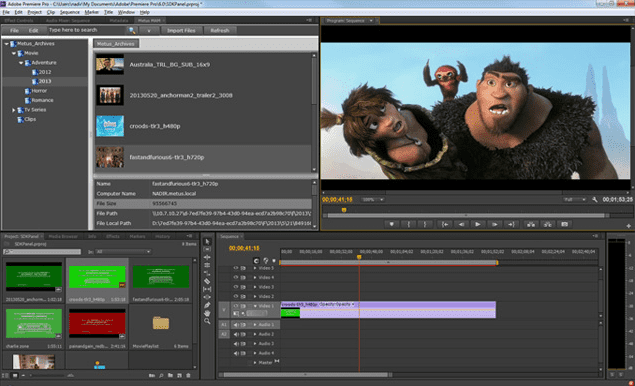Screen dimensions: 635x386
Task: Click Export Frame camera button
Action: point(565,224)
